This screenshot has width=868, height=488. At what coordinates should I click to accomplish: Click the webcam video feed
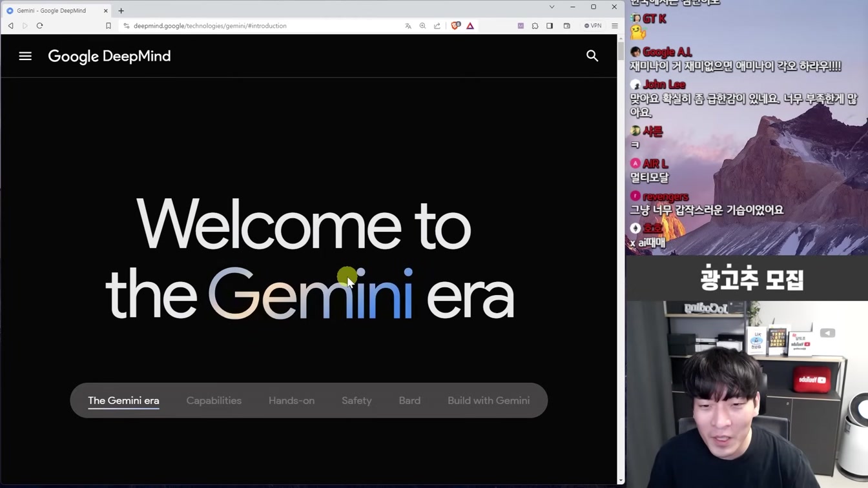tap(747, 394)
